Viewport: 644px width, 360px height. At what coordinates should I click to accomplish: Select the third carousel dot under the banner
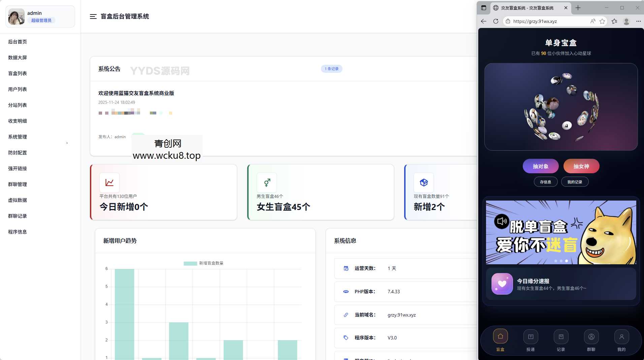tap(566, 261)
